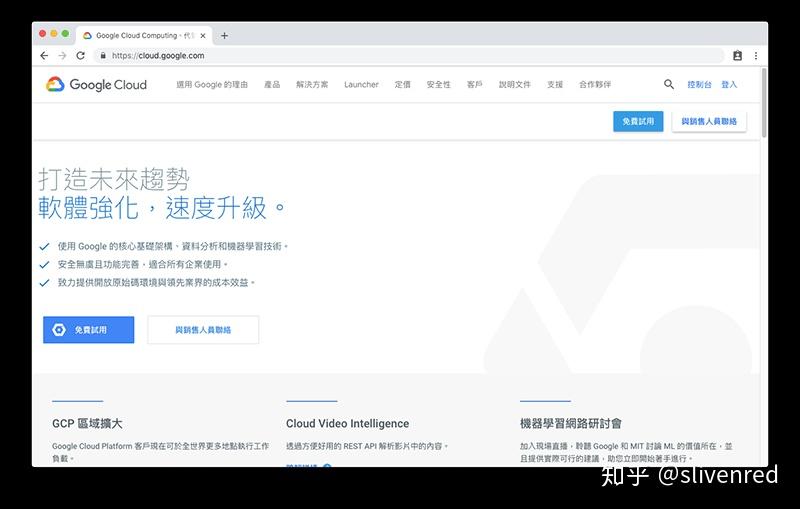Click the GCP 區域擴大 heading
This screenshot has width=800, height=509.
click(87, 423)
